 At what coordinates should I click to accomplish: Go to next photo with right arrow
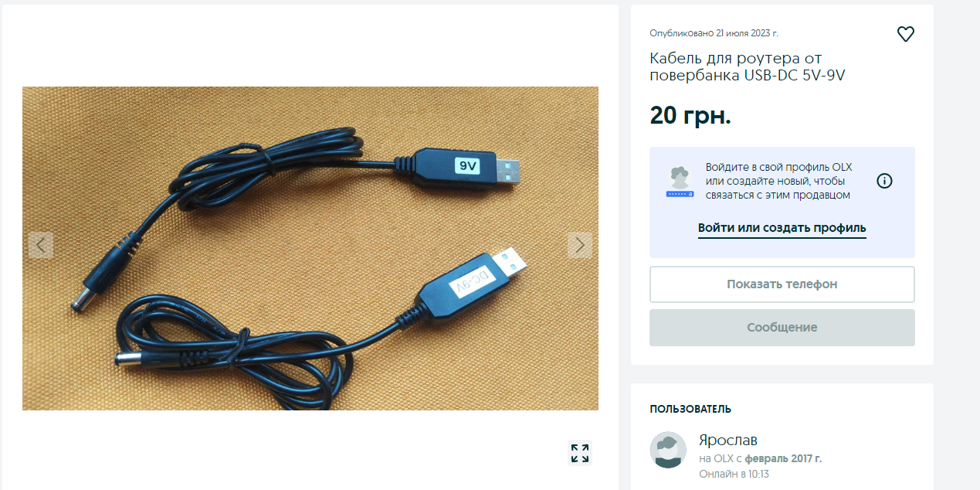(x=580, y=245)
